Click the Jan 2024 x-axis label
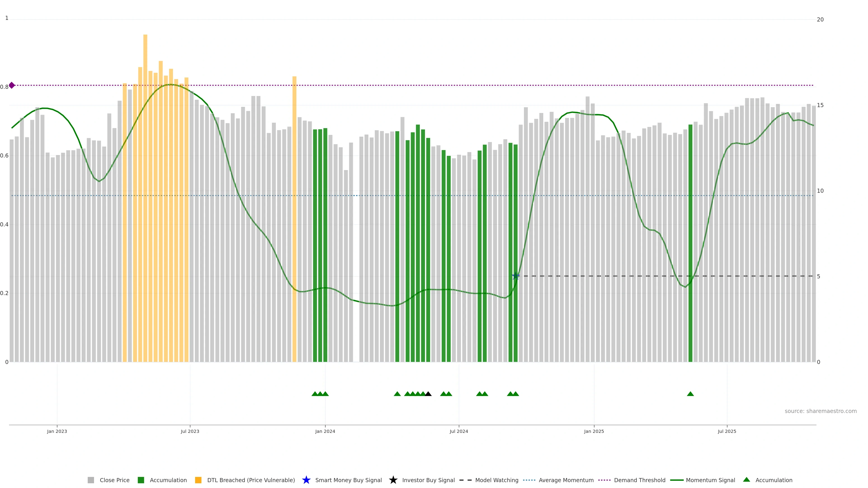This screenshot has width=868, height=488. 325,431
